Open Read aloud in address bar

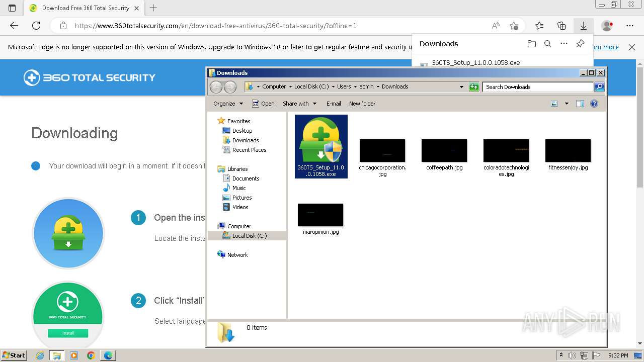(496, 26)
